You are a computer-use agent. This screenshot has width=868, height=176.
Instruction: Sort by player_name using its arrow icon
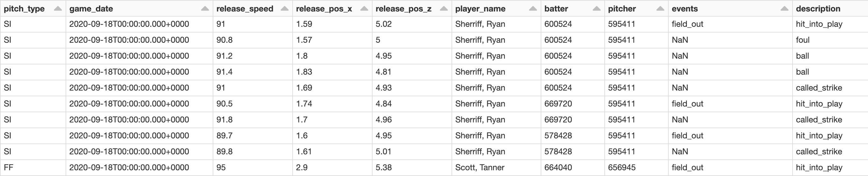pyautogui.click(x=533, y=9)
